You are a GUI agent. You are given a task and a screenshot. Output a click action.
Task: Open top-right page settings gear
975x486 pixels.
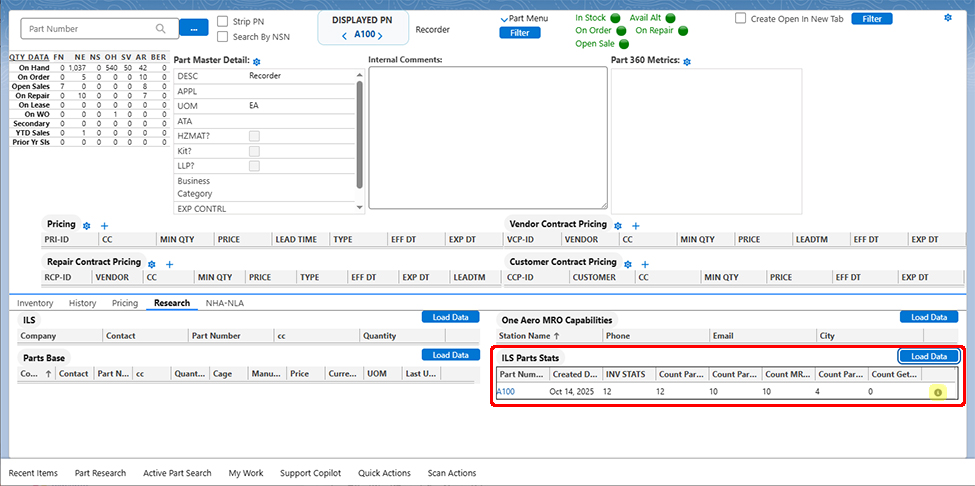pyautogui.click(x=948, y=18)
